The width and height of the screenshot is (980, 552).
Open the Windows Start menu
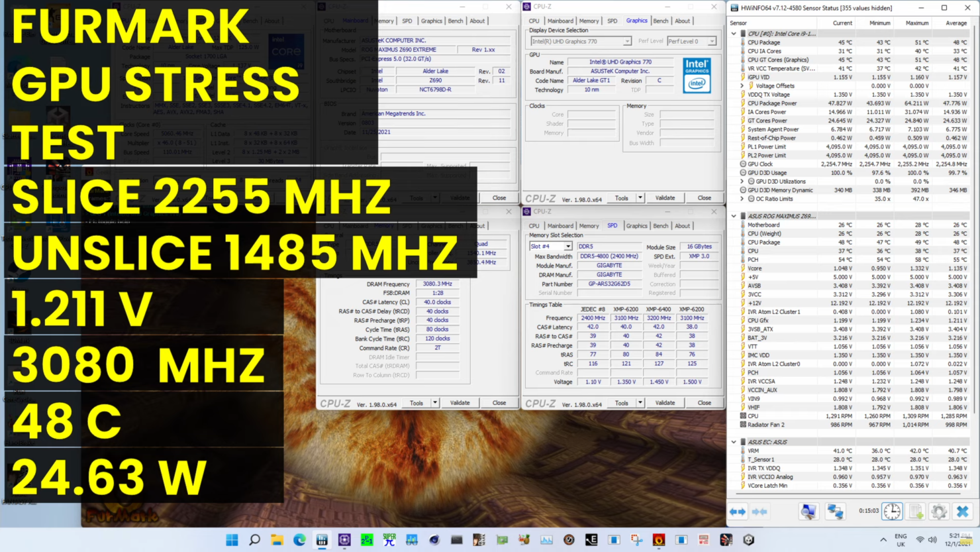coord(232,540)
